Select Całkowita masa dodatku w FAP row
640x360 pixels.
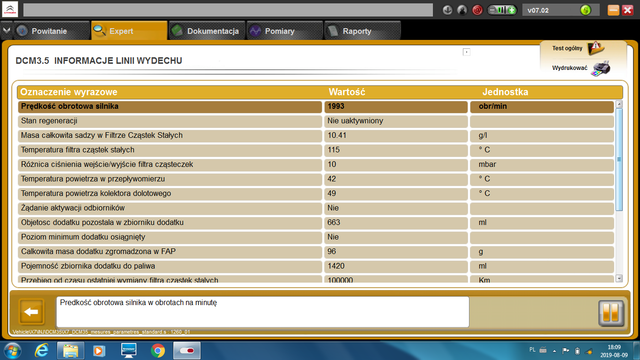tap(316, 251)
